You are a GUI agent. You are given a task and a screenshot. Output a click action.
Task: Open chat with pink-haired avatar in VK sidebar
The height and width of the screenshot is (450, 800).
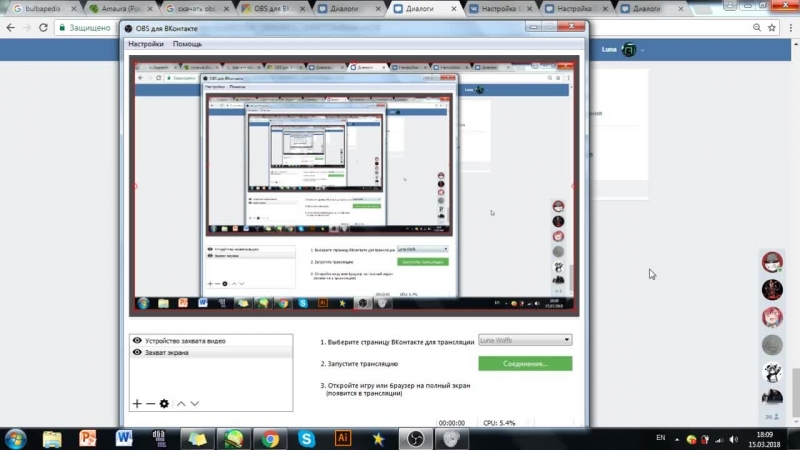772,317
